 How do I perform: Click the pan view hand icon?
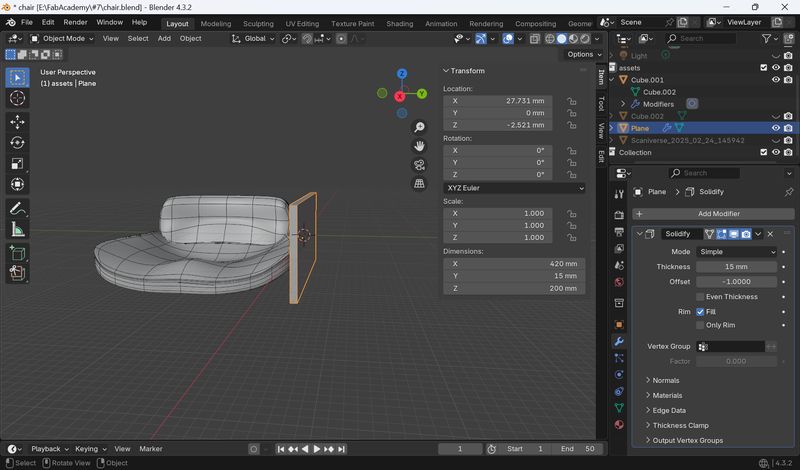click(419, 146)
